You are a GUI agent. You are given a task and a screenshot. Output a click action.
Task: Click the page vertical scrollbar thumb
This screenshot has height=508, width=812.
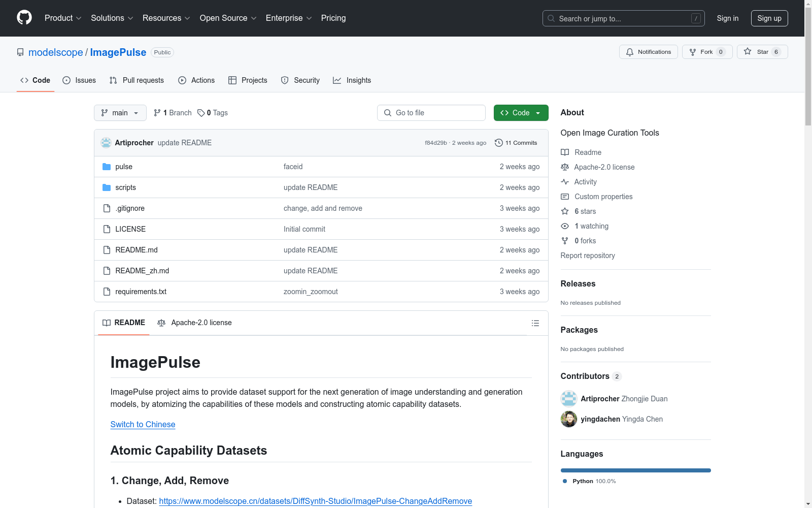(808, 66)
